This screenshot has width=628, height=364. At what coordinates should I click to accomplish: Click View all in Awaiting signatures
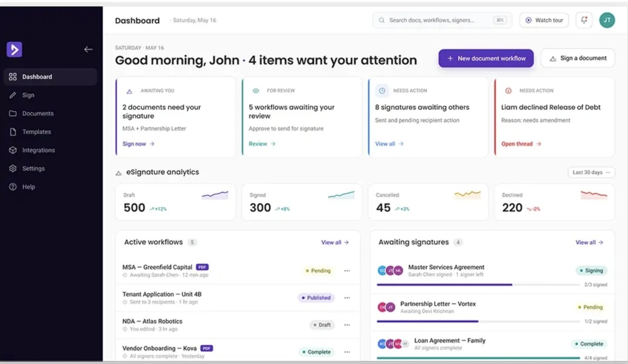589,242
